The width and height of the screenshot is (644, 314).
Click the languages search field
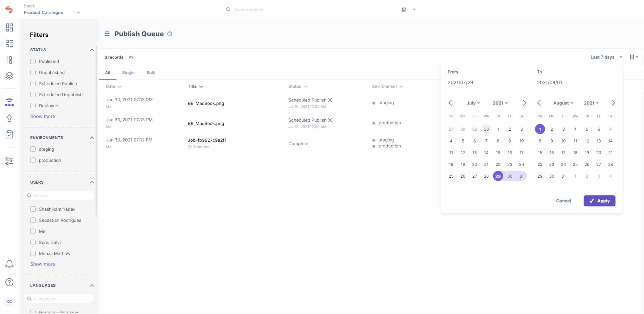click(x=59, y=299)
